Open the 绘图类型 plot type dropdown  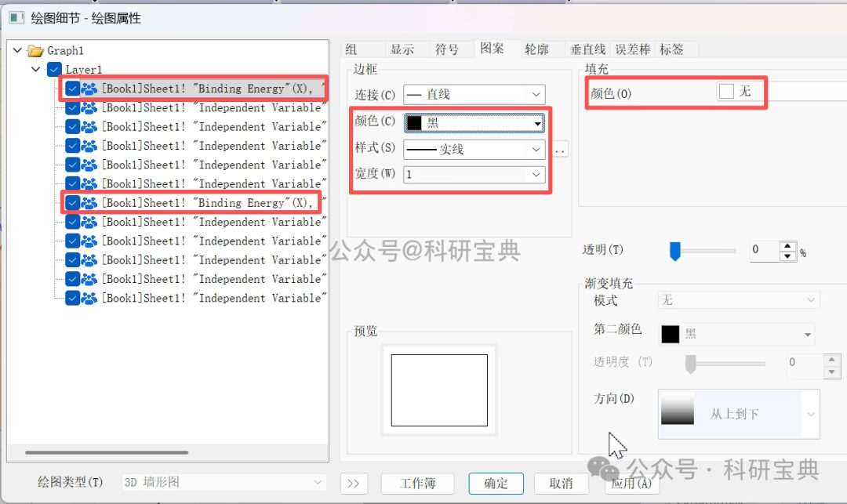(318, 484)
